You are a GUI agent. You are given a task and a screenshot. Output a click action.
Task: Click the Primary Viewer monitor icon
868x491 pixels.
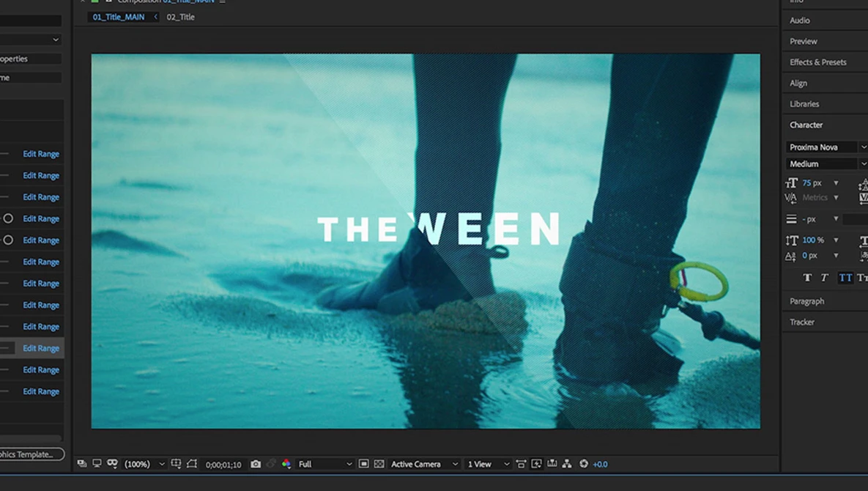pyautogui.click(x=97, y=464)
